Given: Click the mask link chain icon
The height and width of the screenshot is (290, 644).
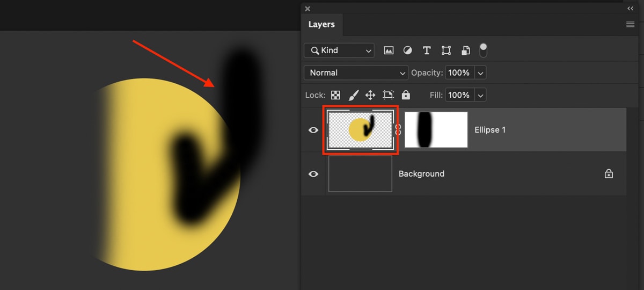Looking at the screenshot, I should [x=398, y=130].
